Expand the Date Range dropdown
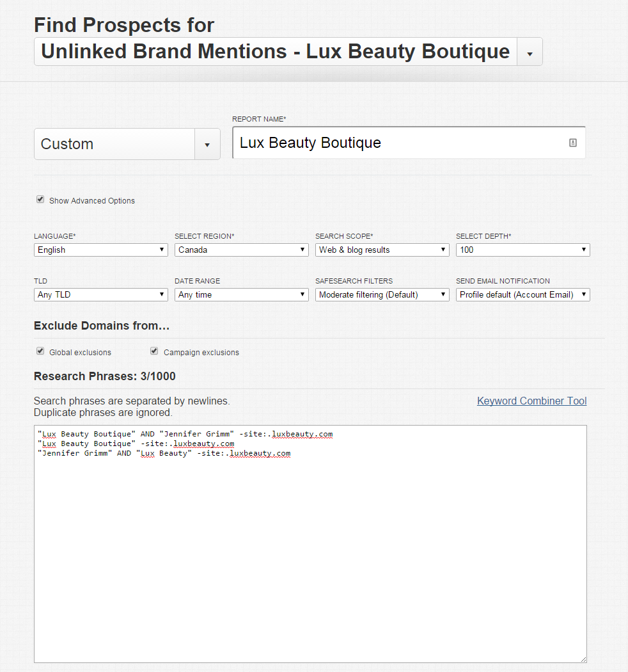The image size is (628, 672). (241, 294)
